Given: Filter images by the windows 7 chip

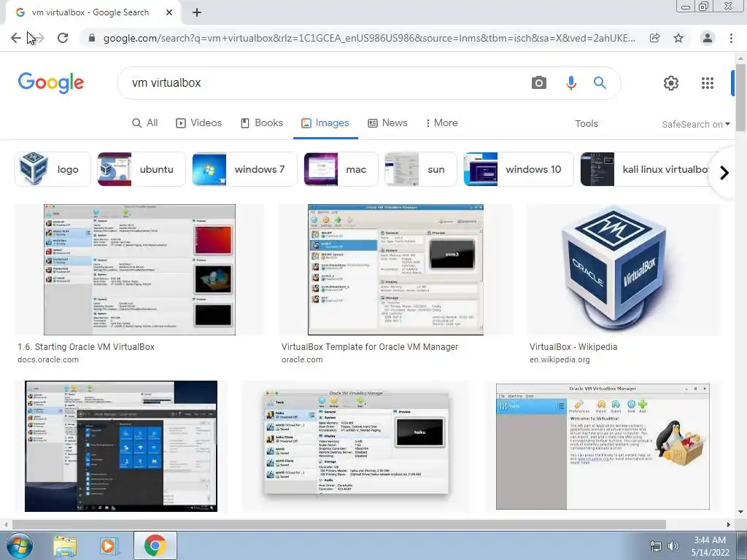Looking at the screenshot, I should (x=244, y=169).
